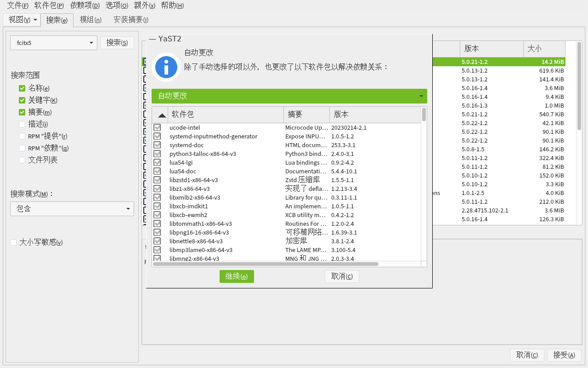
Task: Click the sort arrow in package table header
Action: click(162, 115)
